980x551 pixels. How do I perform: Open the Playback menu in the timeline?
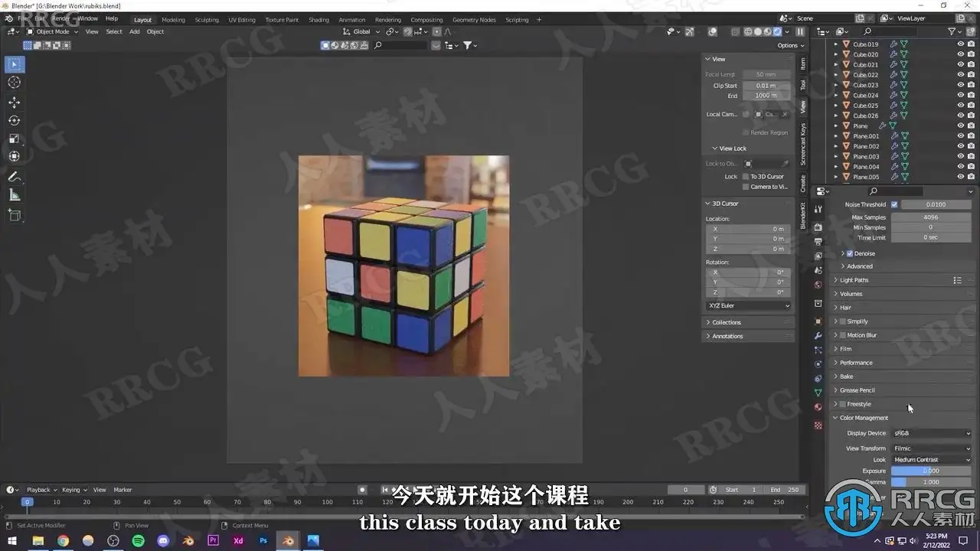pos(41,490)
